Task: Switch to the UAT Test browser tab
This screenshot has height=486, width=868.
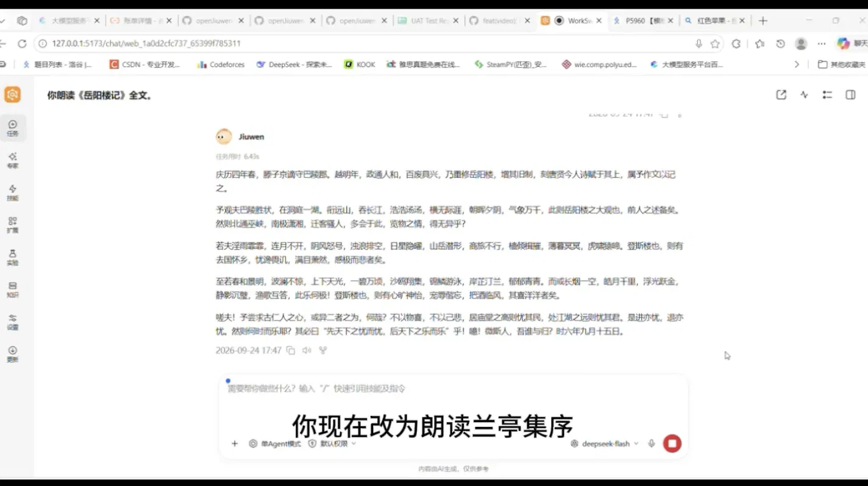Action: (429, 21)
